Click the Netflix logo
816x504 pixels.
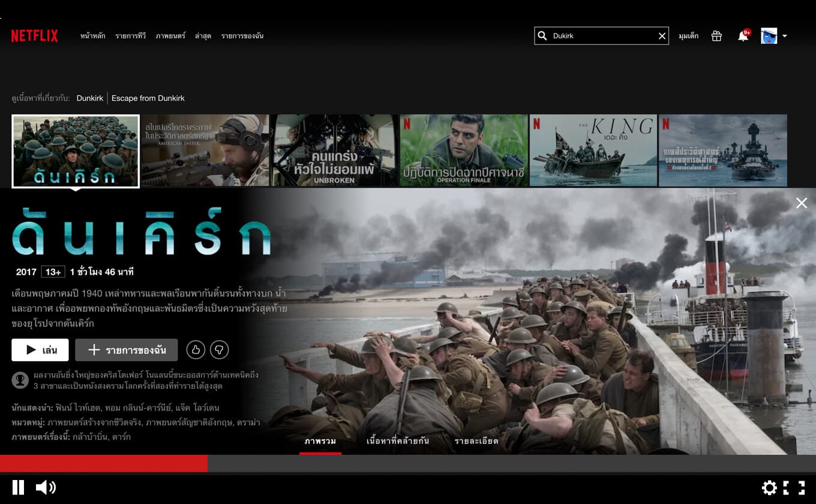pos(34,36)
